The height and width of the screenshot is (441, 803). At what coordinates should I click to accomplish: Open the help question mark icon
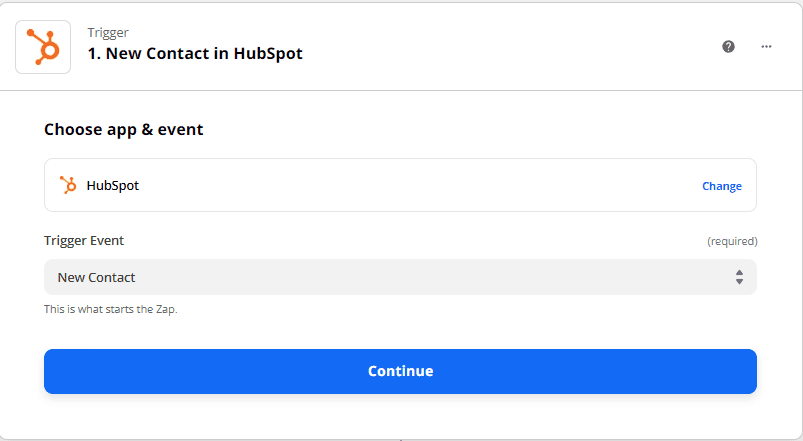click(728, 46)
